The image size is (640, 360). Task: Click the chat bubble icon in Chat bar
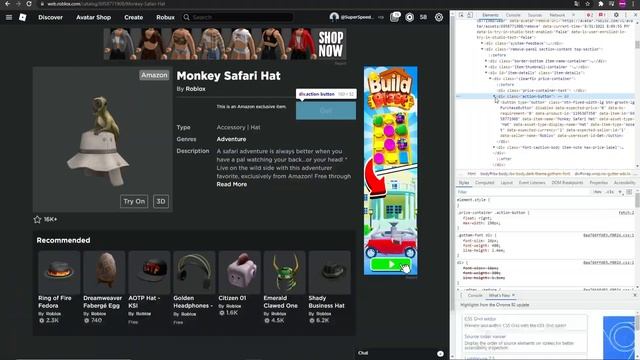tap(440, 353)
